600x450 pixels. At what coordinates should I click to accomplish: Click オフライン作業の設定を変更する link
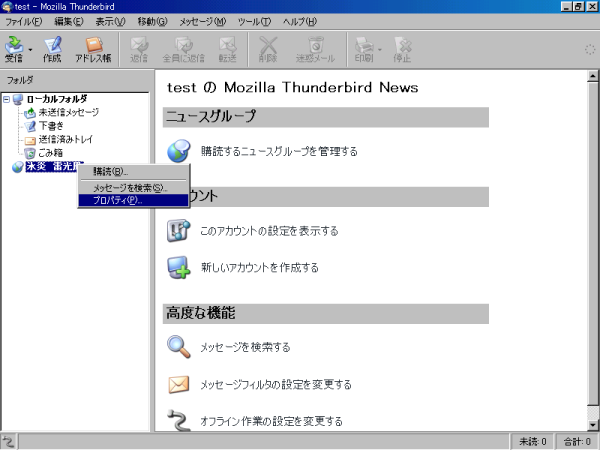tap(271, 421)
